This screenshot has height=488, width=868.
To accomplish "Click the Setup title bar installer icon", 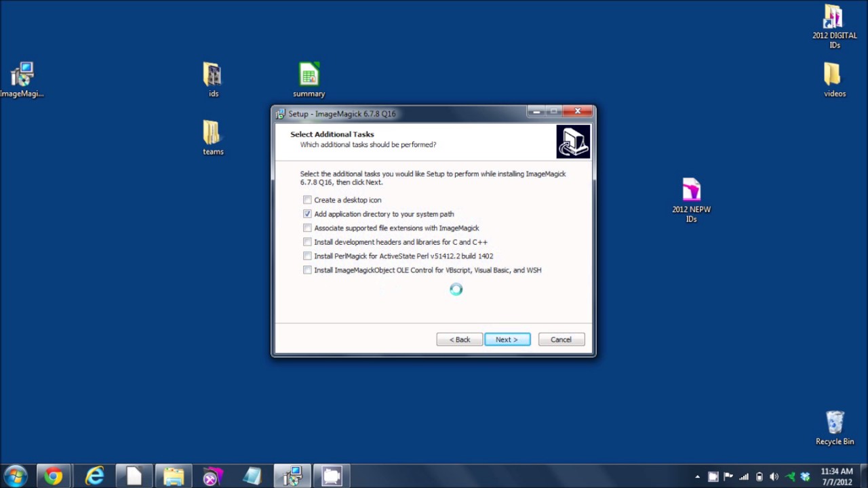I will pyautogui.click(x=281, y=114).
